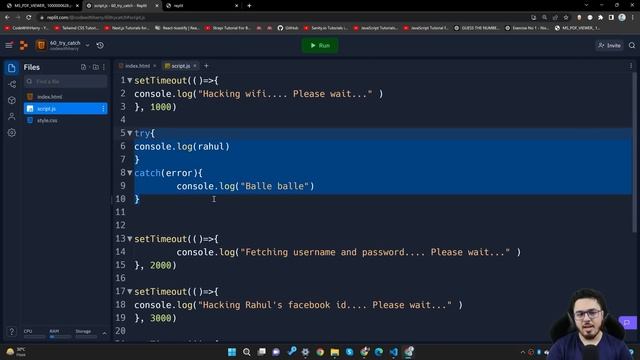Viewport: 640px width, 360px height.
Task: Open a new browser tab
Action: 249,6
